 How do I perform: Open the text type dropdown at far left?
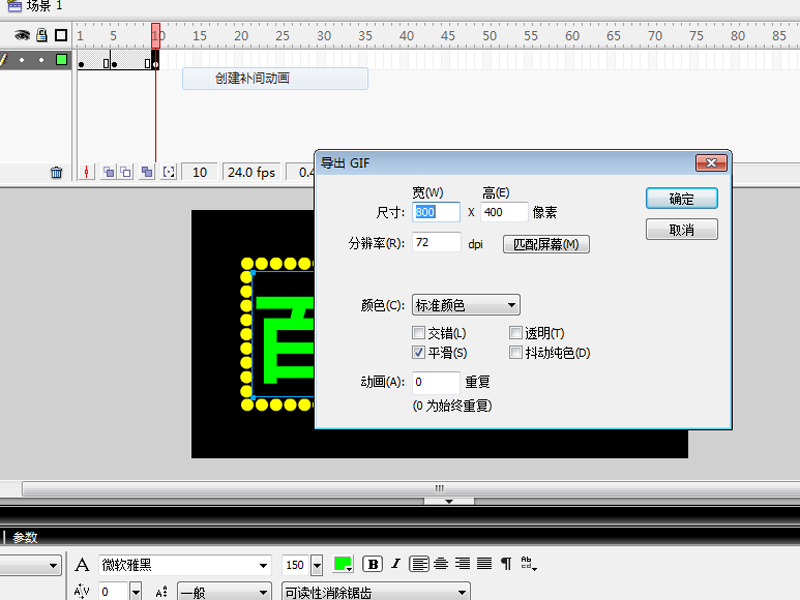click(30, 565)
